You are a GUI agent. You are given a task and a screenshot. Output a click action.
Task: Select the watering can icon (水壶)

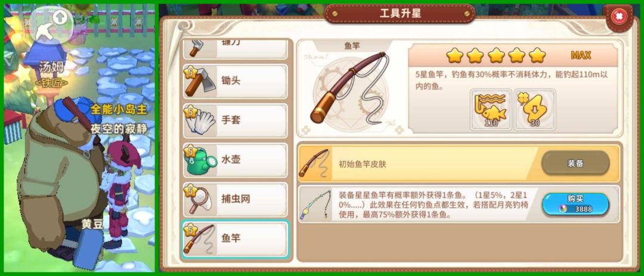pyautogui.click(x=200, y=160)
